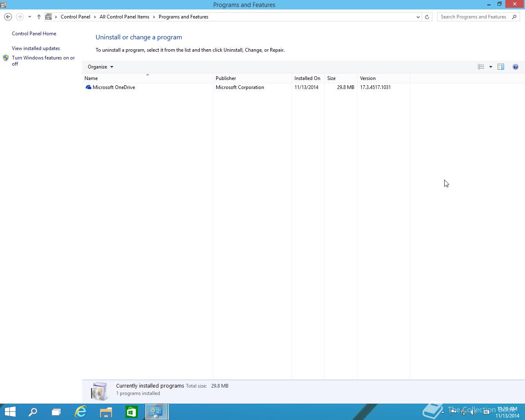Open notifications tray icon
The image size is (525, 420).
click(486, 412)
